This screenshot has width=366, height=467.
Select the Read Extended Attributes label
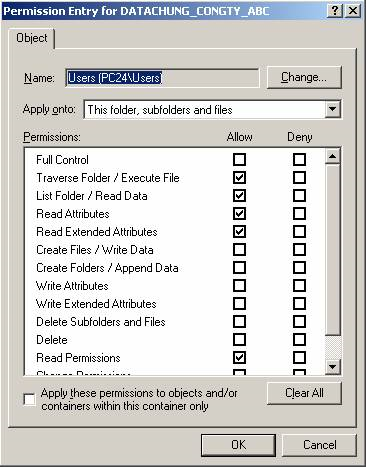tap(97, 232)
